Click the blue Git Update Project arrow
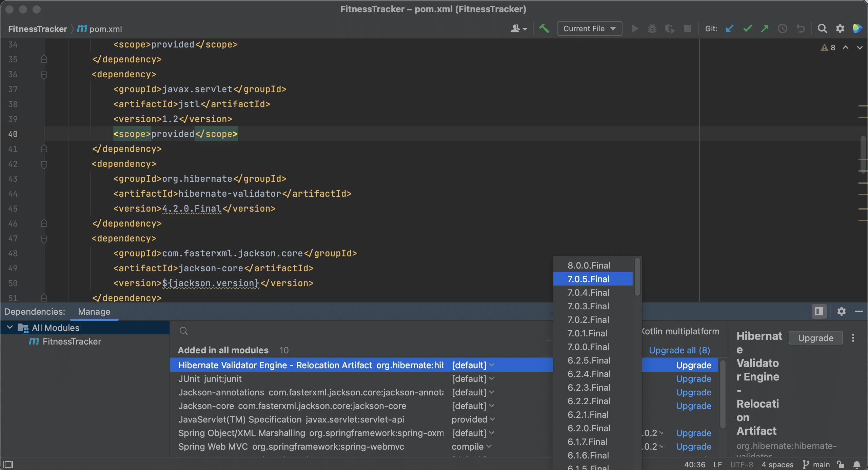Screen dimensions: 868x470 pos(730,28)
